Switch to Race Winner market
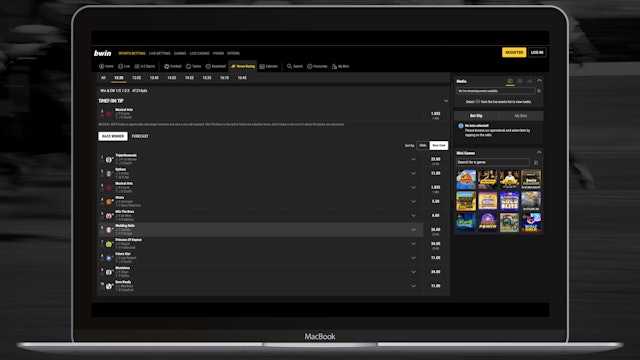The image size is (640, 360). (x=113, y=136)
